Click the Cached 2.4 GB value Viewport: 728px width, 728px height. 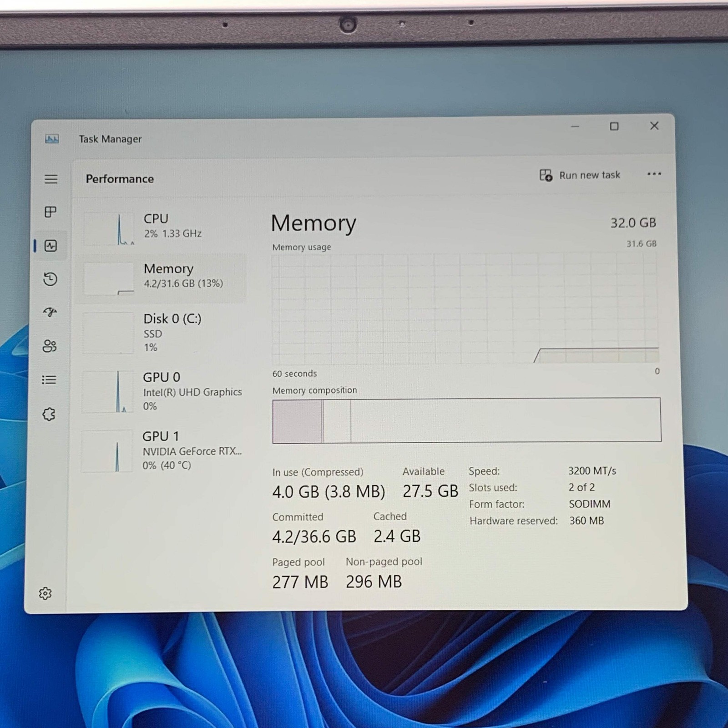[397, 536]
